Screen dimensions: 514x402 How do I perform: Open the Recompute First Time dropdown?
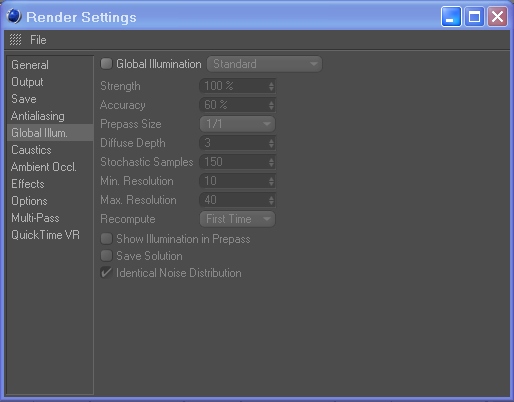[x=237, y=219]
